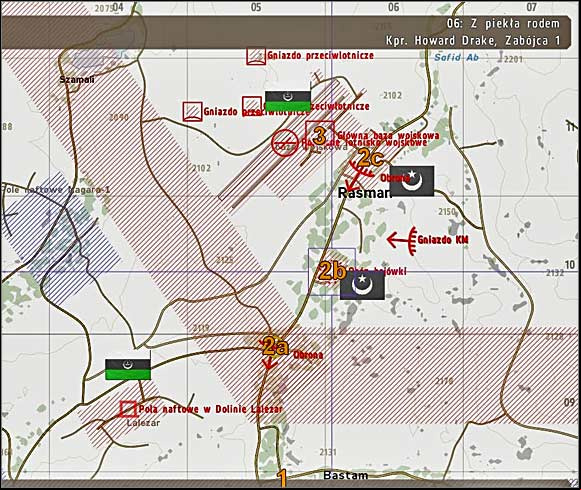Screen dimensions: 581x490
Task: Click the Gniazdo KM arrow marker
Action: click(402, 240)
